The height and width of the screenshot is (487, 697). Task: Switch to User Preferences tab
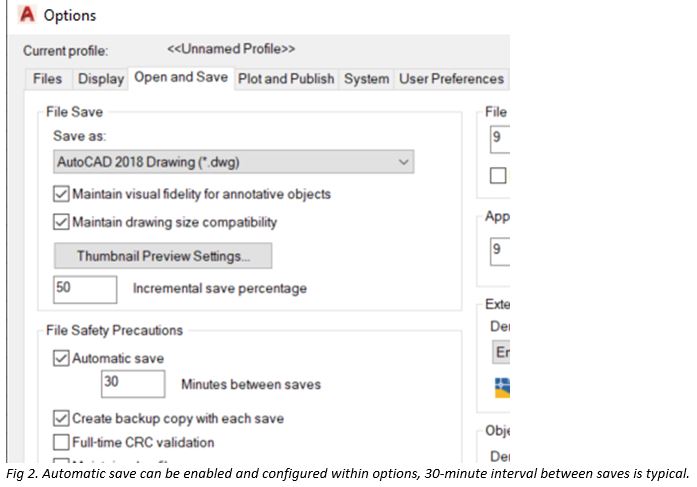coord(451,79)
